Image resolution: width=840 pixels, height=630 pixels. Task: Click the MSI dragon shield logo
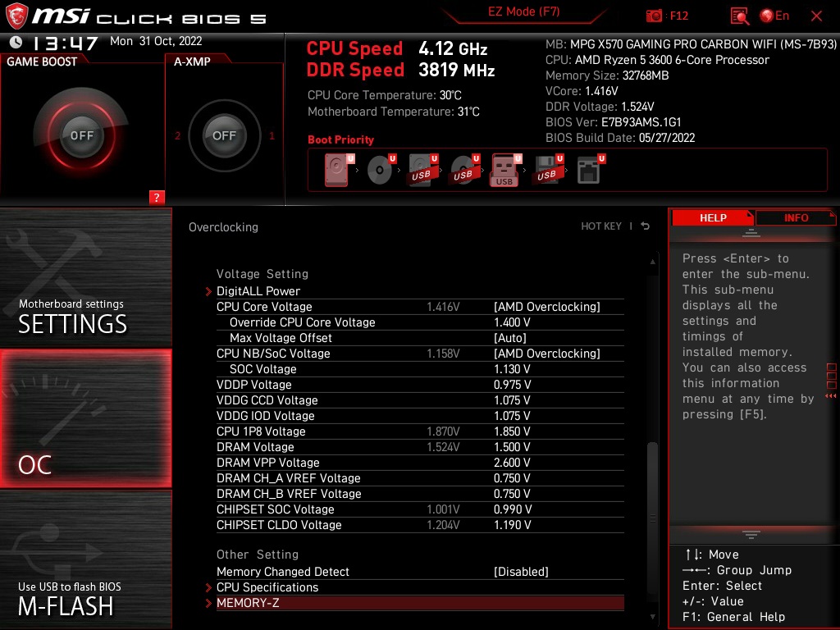click(16, 16)
